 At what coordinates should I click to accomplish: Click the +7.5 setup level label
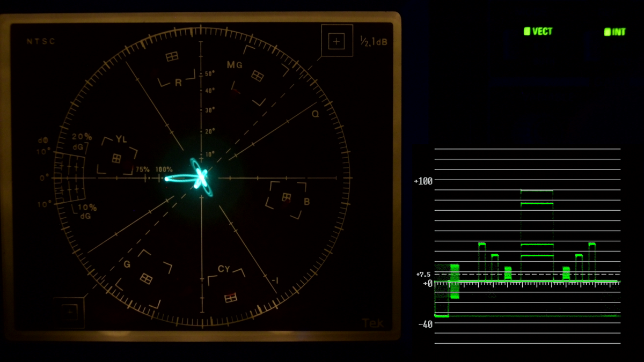[x=423, y=275]
